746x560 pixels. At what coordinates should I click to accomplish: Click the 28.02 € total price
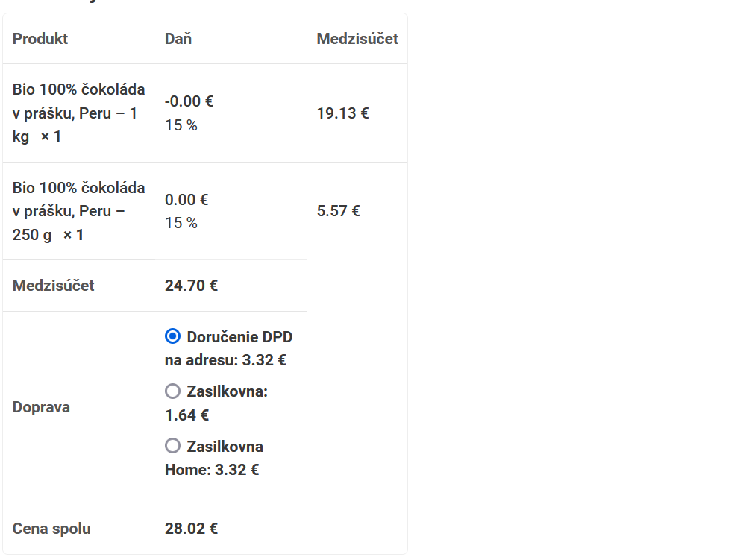(191, 529)
